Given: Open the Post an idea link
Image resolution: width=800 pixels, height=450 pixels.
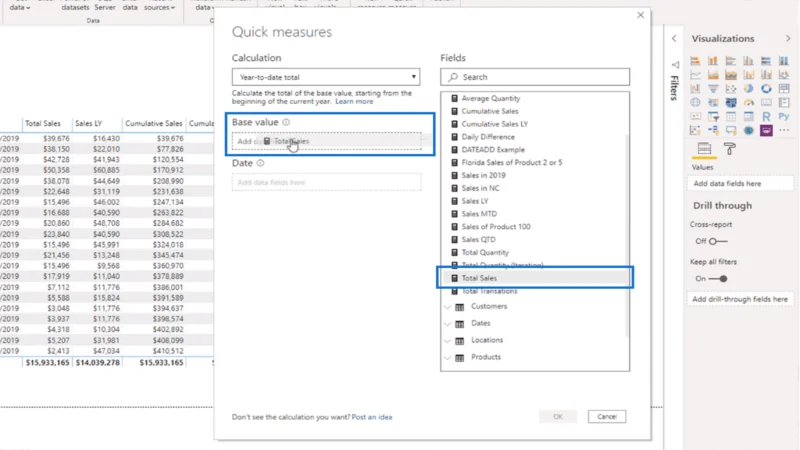Looking at the screenshot, I should point(372,417).
